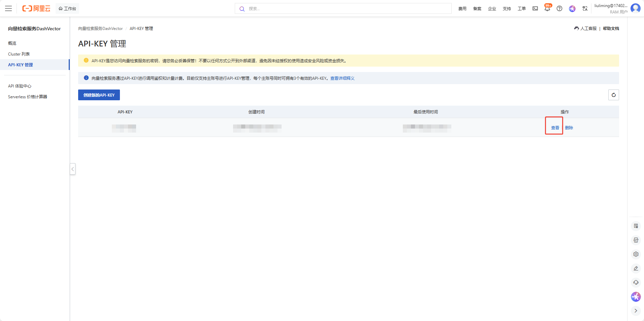Click the help question mark icon

[559, 8]
